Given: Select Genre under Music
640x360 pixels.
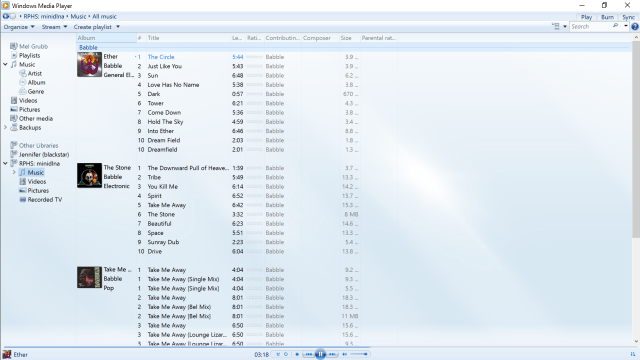Looking at the screenshot, I should point(32,91).
